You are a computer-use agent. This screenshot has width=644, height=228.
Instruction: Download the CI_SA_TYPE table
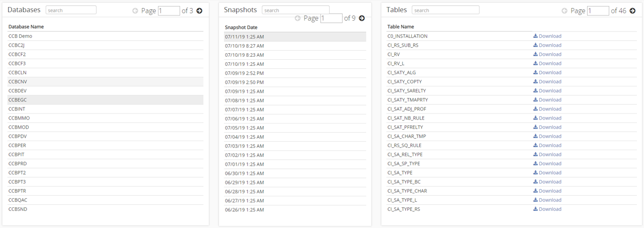point(547,173)
